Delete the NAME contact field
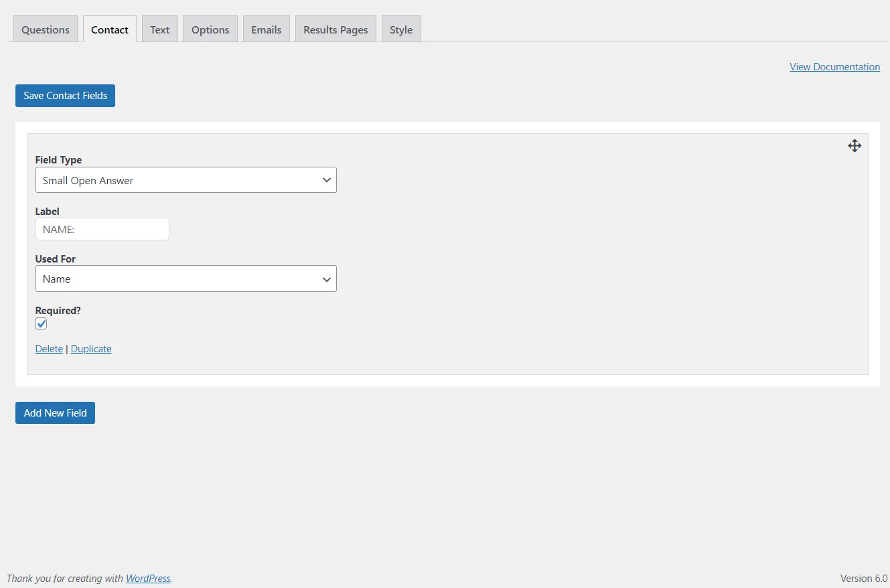890x588 pixels. coord(49,349)
